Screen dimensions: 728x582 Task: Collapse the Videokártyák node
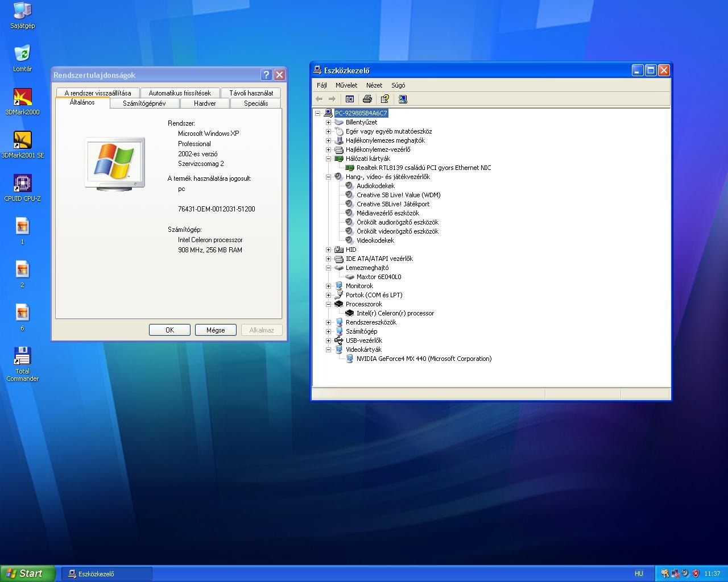pyautogui.click(x=328, y=350)
